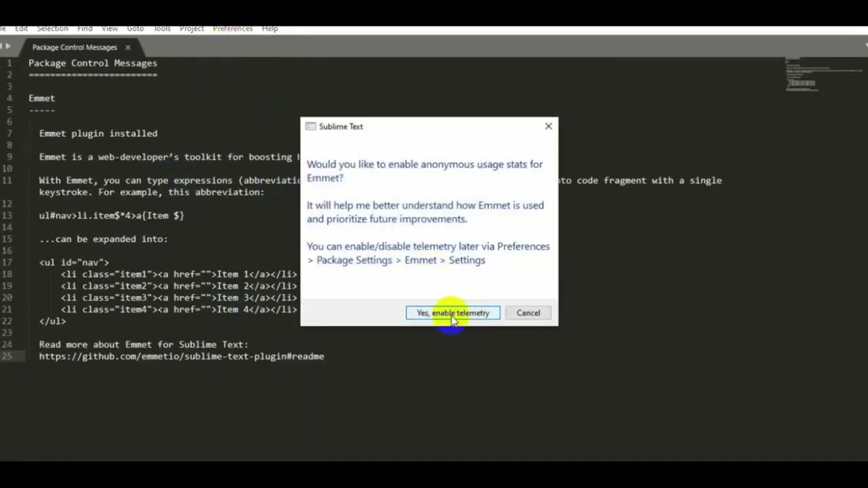Click the closing '</ul>' code line
Viewport: 868px width, 488px height.
52,321
